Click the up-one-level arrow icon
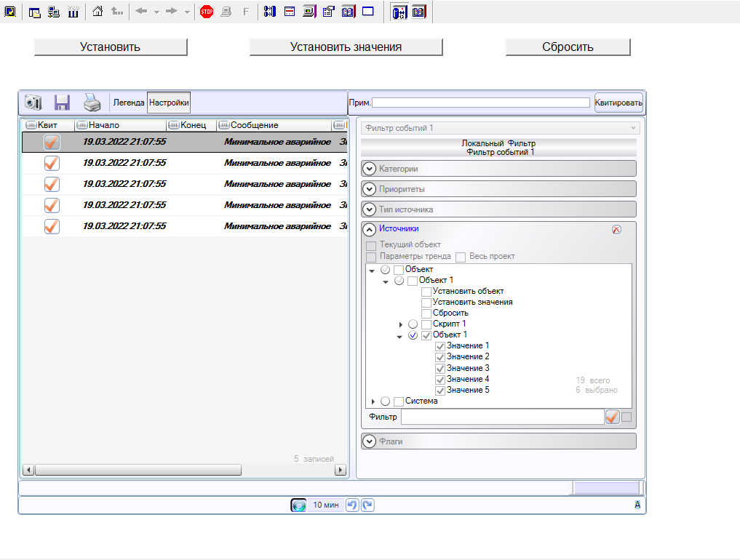 117,12
